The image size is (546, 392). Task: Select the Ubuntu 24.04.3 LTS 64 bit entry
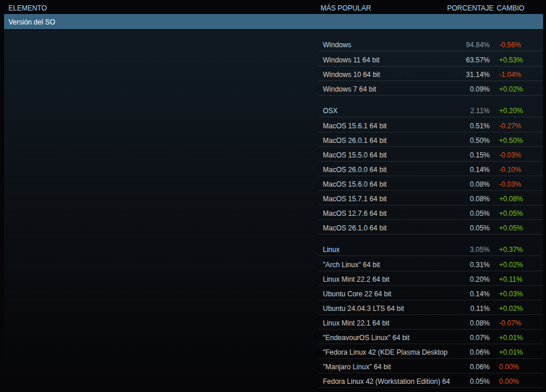pyautogui.click(x=363, y=309)
